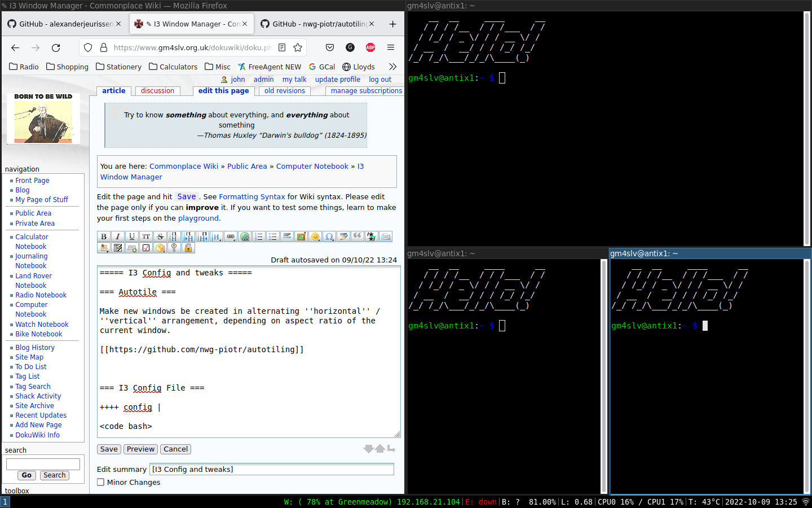Screen dimensions: 812x508
Task: Insert your signature with the pen icon
Action: point(343,237)
